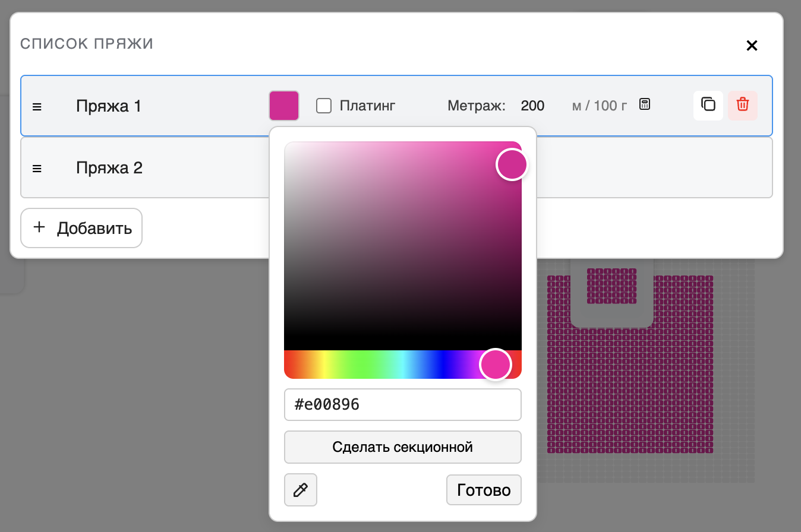The image size is (801, 532).
Task: Add a new yarn with Добавить
Action: [x=81, y=228]
